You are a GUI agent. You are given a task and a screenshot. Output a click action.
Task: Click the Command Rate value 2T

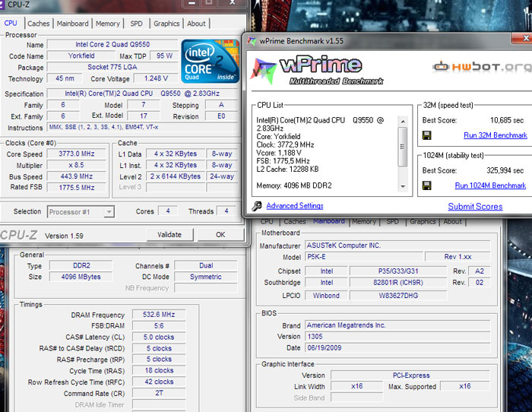click(x=159, y=393)
